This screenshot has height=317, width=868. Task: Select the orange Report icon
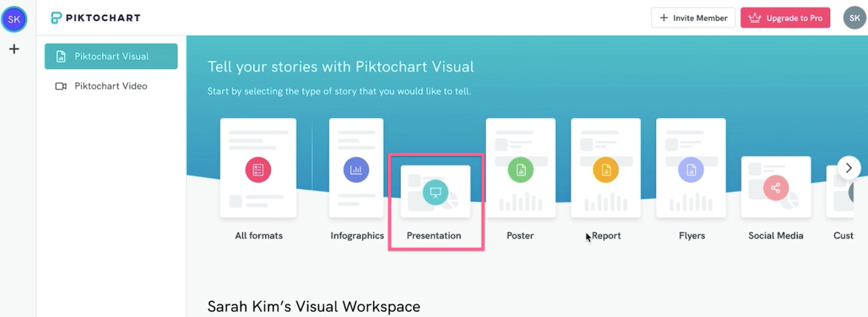(606, 169)
